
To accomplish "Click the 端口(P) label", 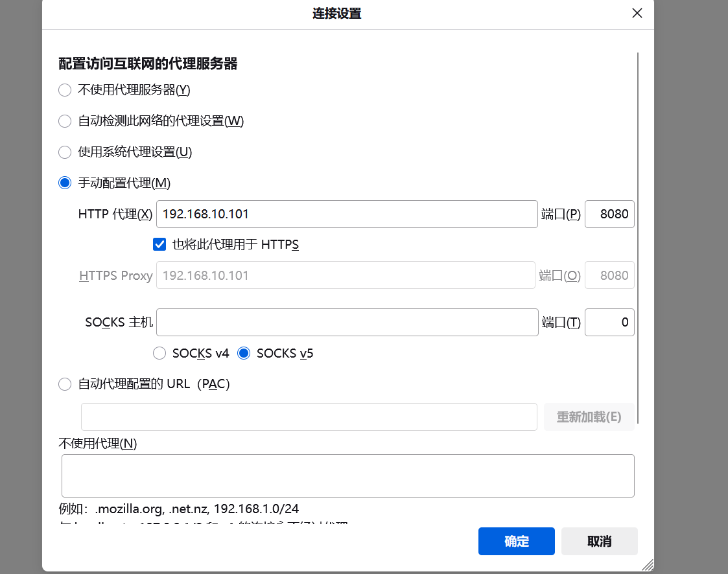I will (x=561, y=214).
